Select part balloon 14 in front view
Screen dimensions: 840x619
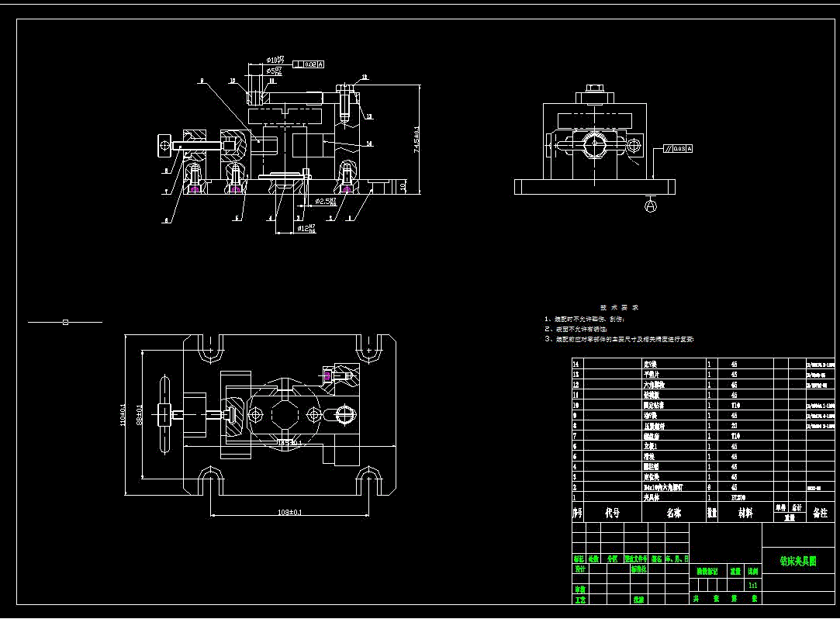click(369, 144)
